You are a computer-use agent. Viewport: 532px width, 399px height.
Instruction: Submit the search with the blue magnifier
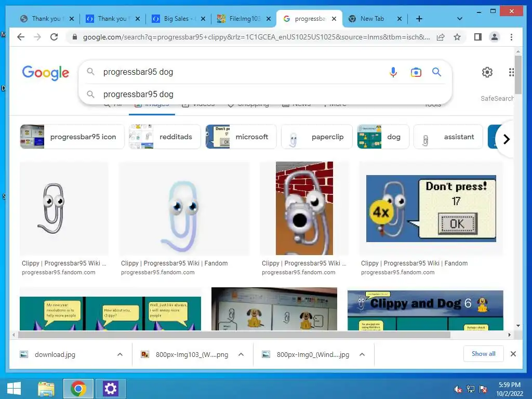(x=436, y=72)
